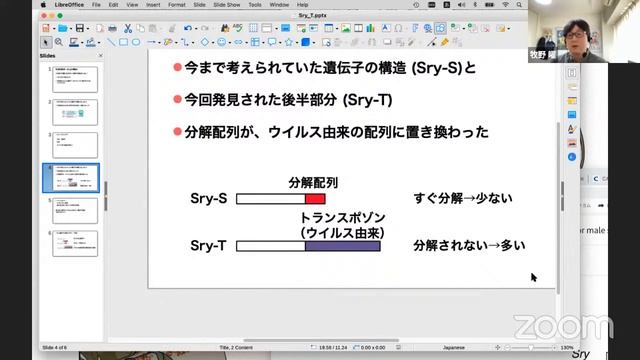
Task: Toggle point edit mode
Action: [432, 42]
